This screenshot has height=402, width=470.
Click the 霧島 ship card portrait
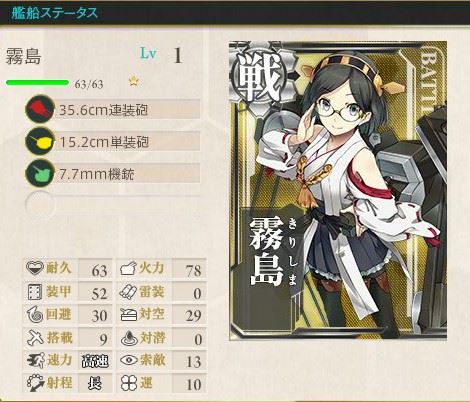[338, 191]
